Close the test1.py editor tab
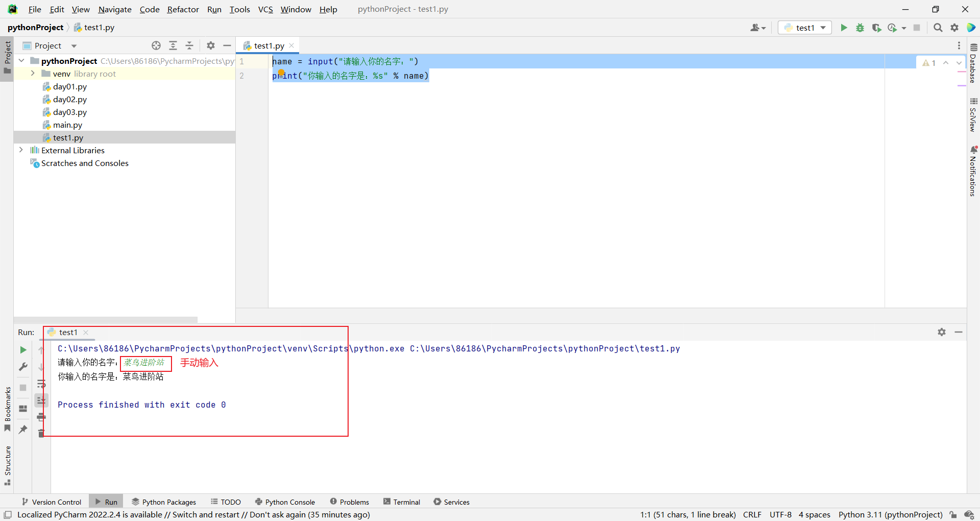 (x=291, y=45)
